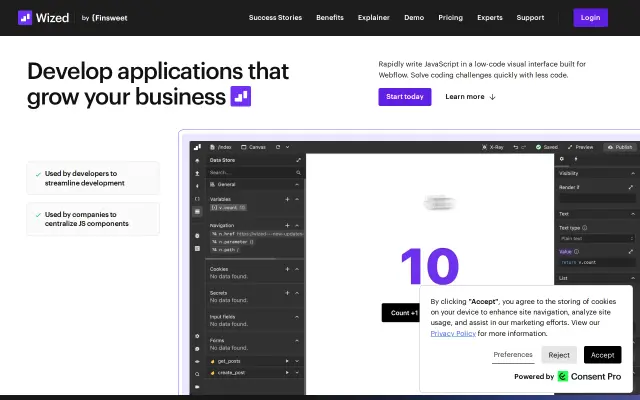Image resolution: width=640 pixels, height=400 pixels.
Task: Open the Finsweet link in the header
Action: click(104, 18)
